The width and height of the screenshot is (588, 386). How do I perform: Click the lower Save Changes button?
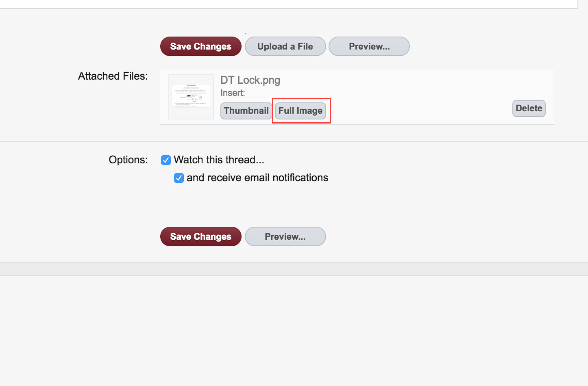pyautogui.click(x=201, y=236)
